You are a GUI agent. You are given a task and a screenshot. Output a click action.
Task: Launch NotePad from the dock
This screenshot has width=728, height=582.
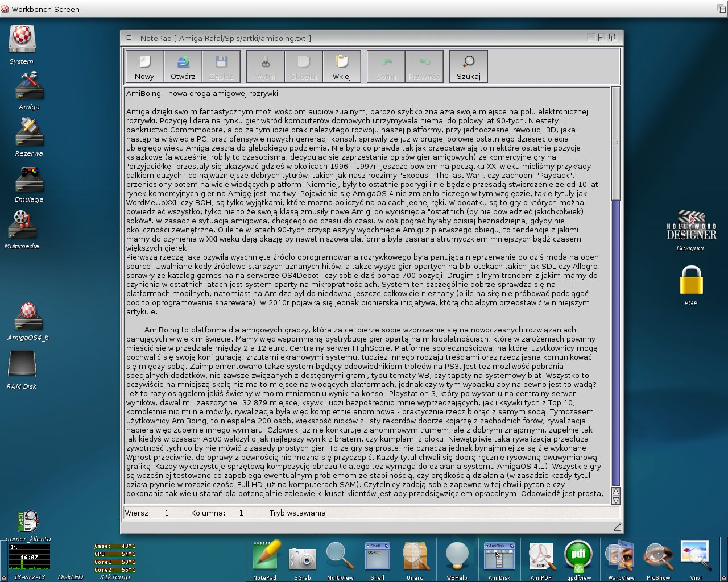point(265,559)
